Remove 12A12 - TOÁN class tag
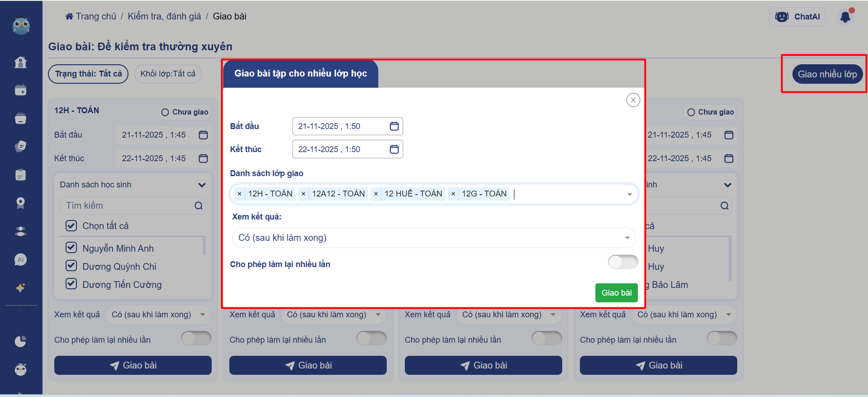Screen dimensions: 868x397 point(303,194)
